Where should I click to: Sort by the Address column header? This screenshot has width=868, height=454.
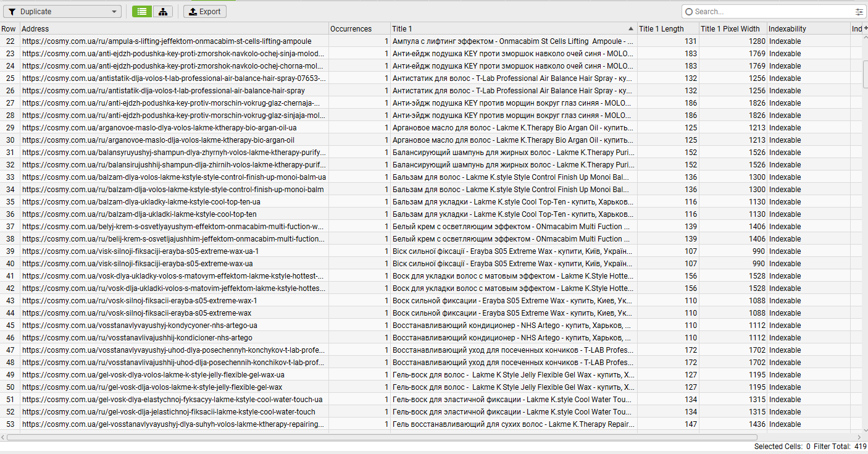tap(174, 28)
